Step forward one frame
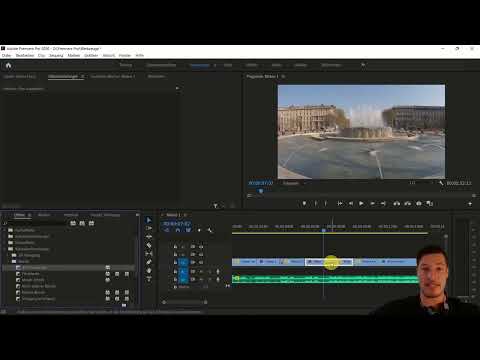480x360 pixels. [372, 203]
